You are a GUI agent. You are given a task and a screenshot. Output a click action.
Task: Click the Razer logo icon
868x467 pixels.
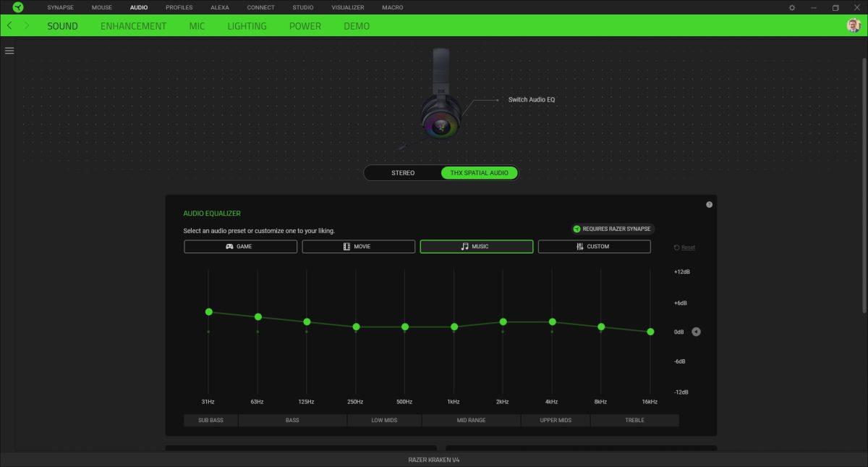[x=18, y=7]
